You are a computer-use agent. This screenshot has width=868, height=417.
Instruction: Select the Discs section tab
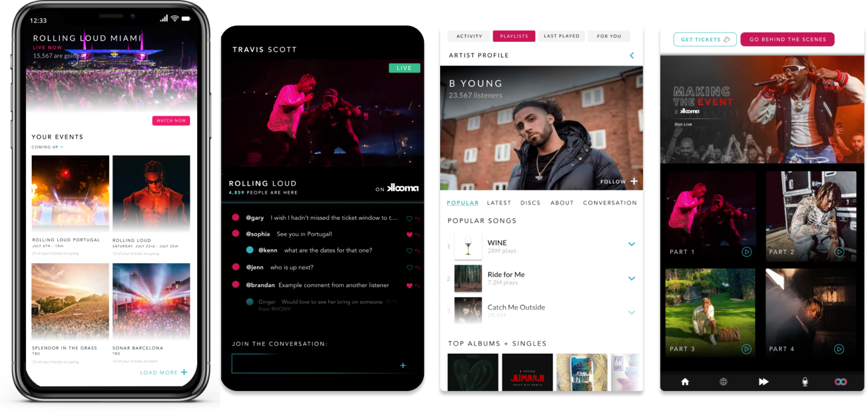(x=530, y=203)
